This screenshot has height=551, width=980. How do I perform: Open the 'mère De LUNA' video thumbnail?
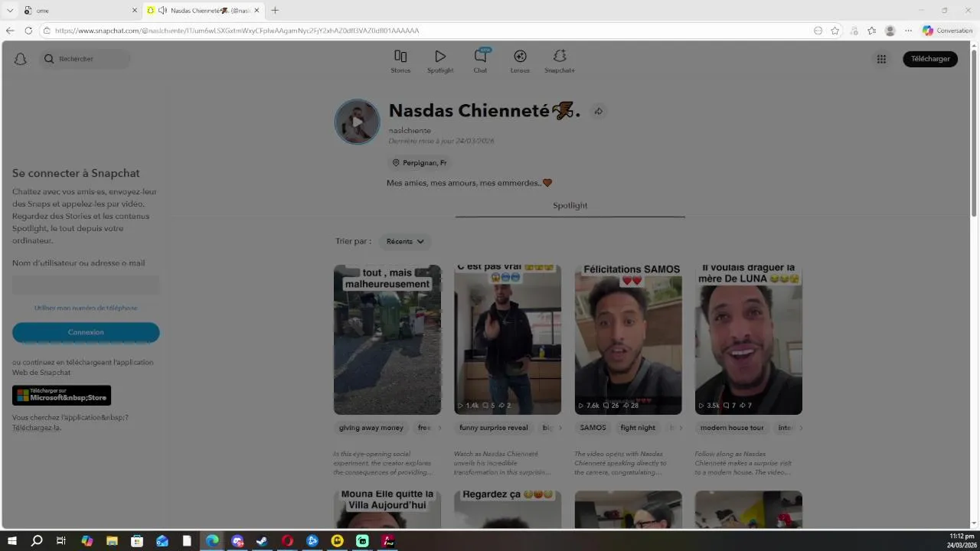tap(749, 340)
